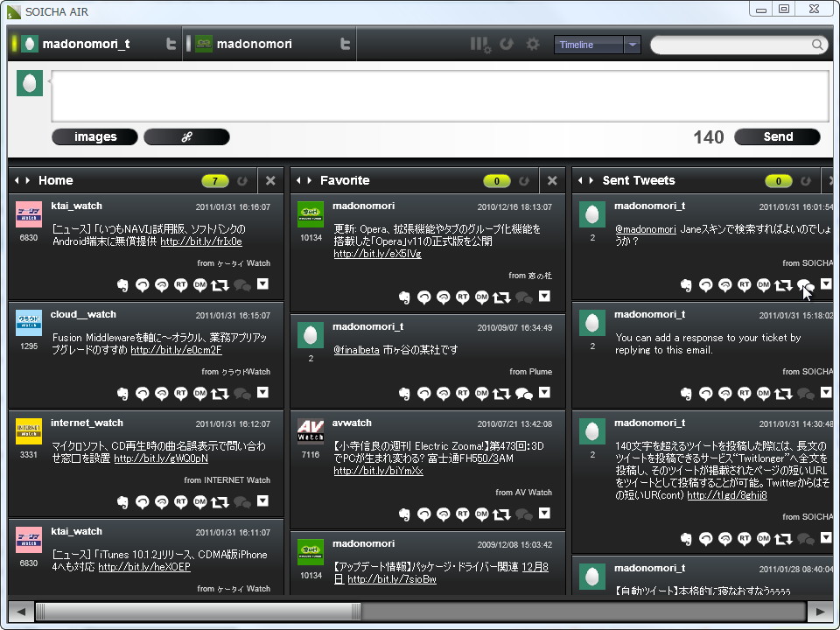Screen dimensions: 840x630
Task: Open the tl.gd/8ghij8 link
Action: (x=727, y=495)
